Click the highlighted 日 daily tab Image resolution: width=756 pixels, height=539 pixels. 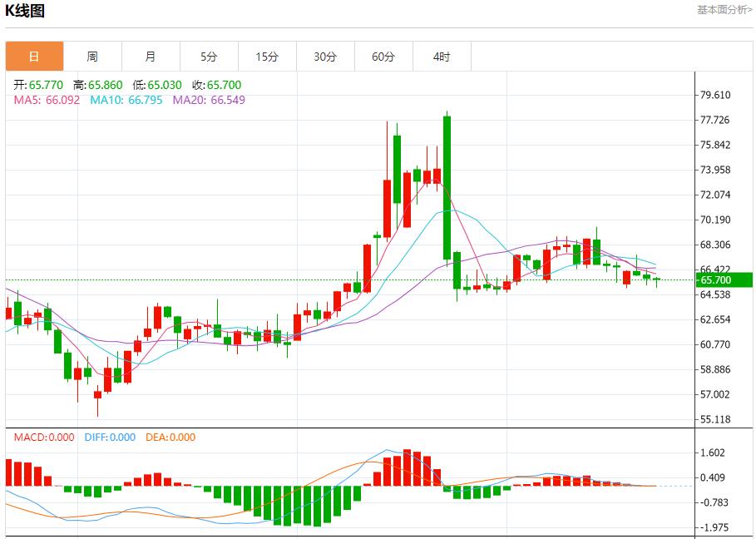point(34,57)
